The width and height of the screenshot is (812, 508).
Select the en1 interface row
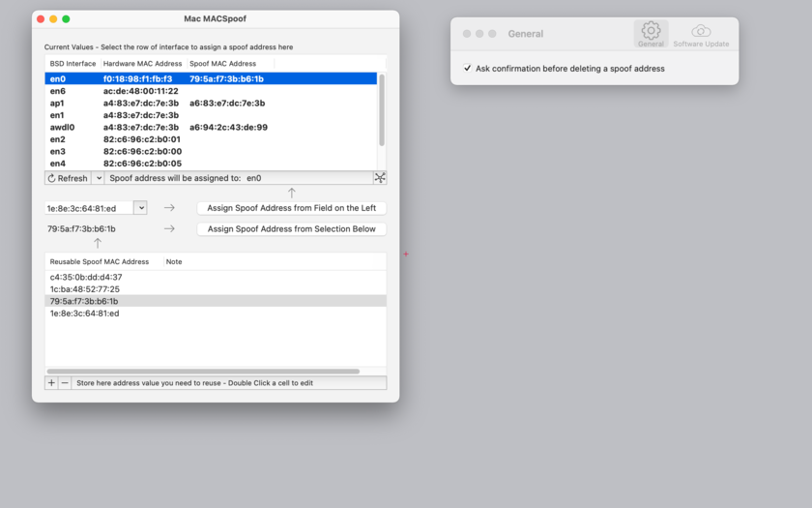[211, 115]
